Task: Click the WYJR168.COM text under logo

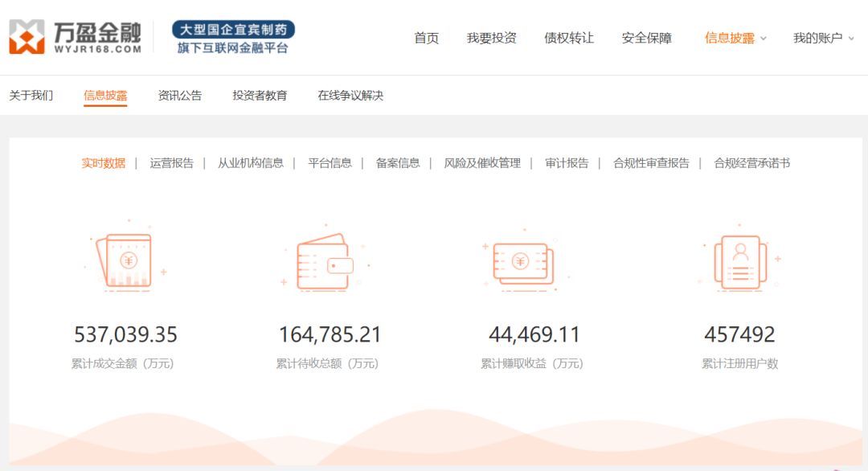Action: (98, 49)
